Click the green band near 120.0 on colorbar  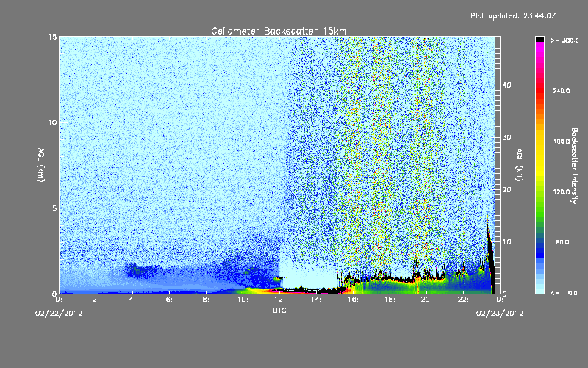539,195
